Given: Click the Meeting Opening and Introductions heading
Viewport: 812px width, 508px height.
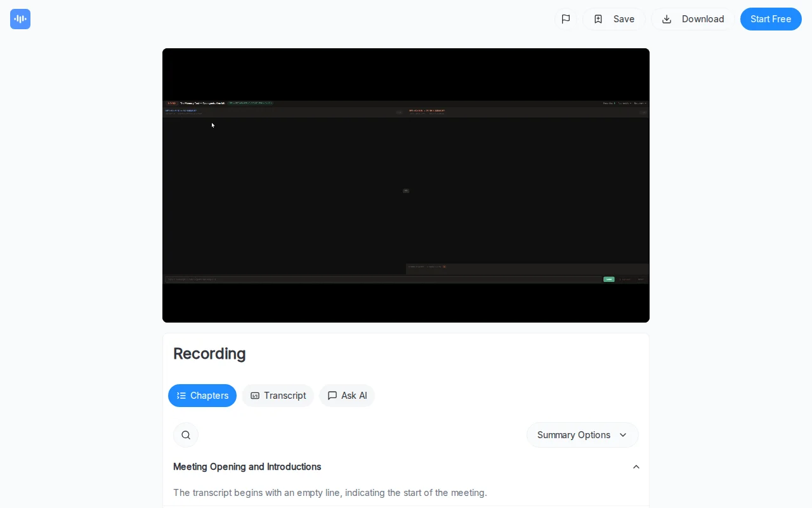Looking at the screenshot, I should (x=247, y=467).
